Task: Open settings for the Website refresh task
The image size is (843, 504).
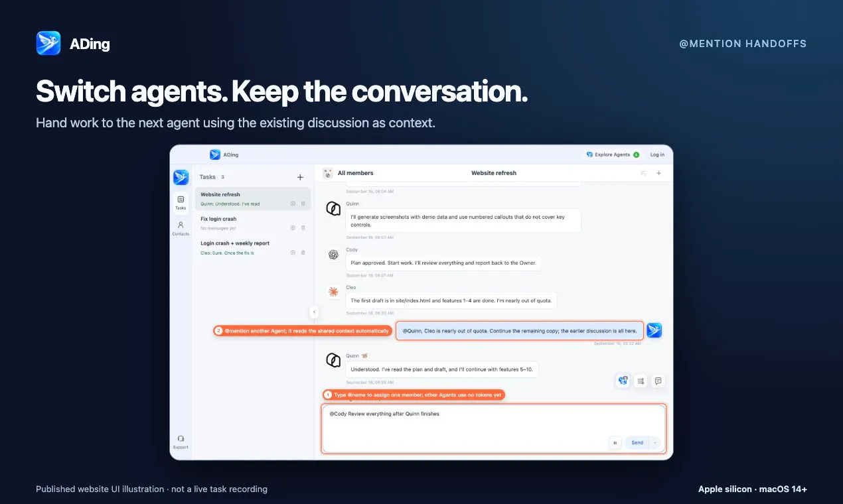Action: [293, 204]
